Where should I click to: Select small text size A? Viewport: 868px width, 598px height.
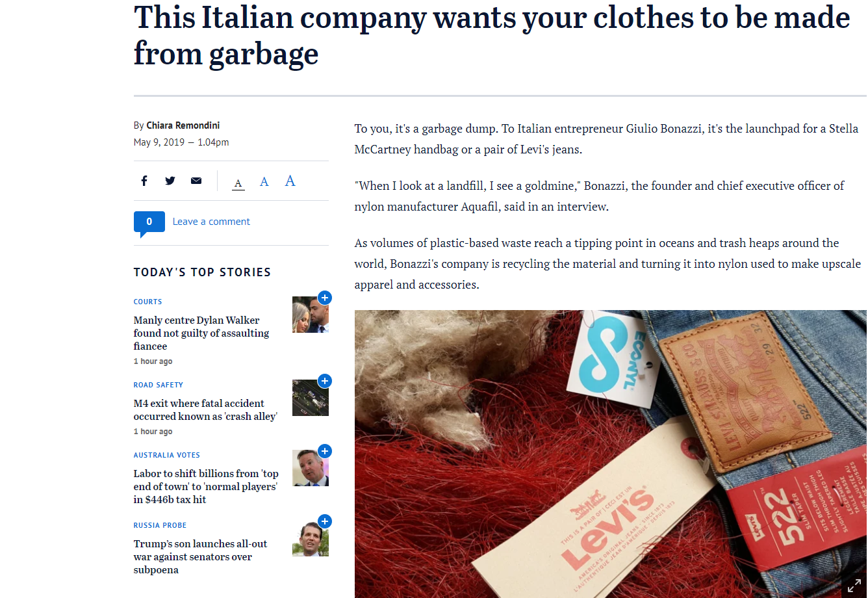pos(238,183)
